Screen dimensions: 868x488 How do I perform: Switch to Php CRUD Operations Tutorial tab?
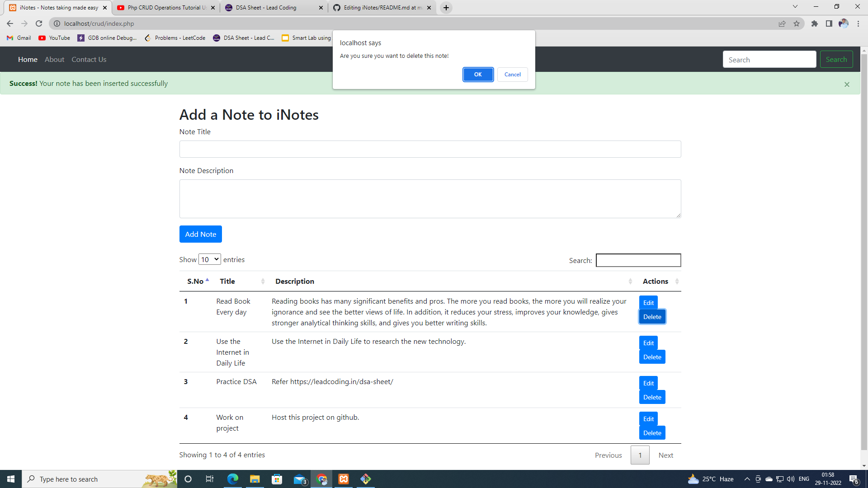coord(166,8)
